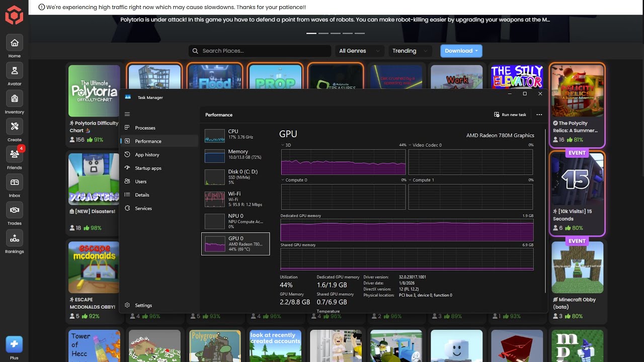Open the Disasters game thumbnail
Viewport: 644px width, 362px height.
pyautogui.click(x=94, y=179)
